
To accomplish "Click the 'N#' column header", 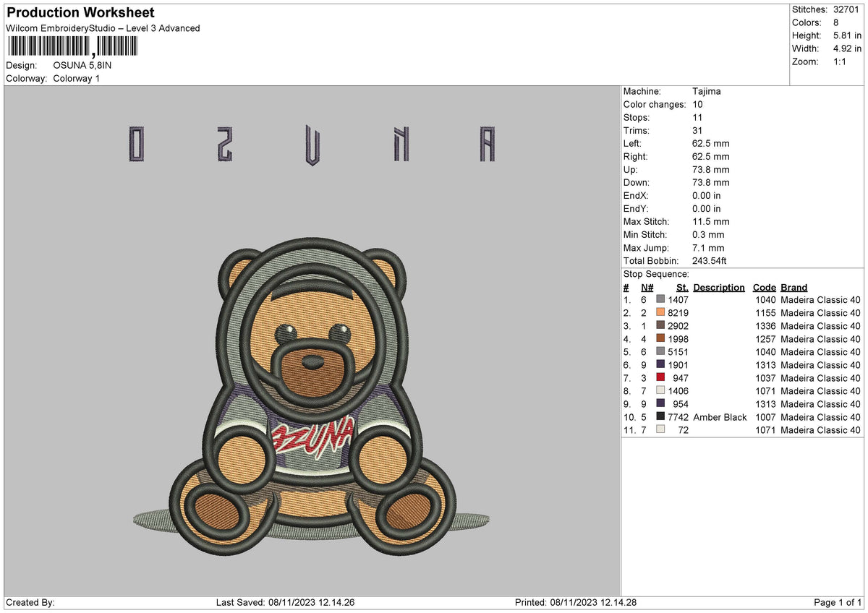I will coord(647,287).
